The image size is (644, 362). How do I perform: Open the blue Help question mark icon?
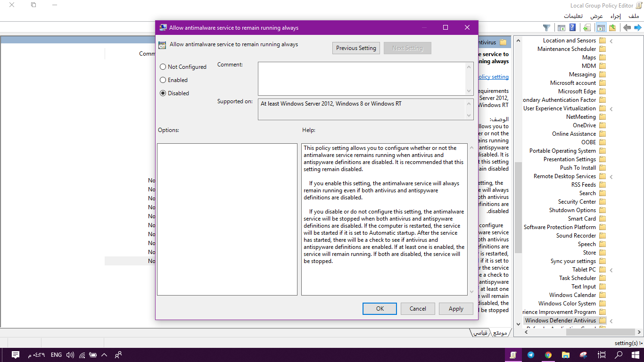[572, 28]
